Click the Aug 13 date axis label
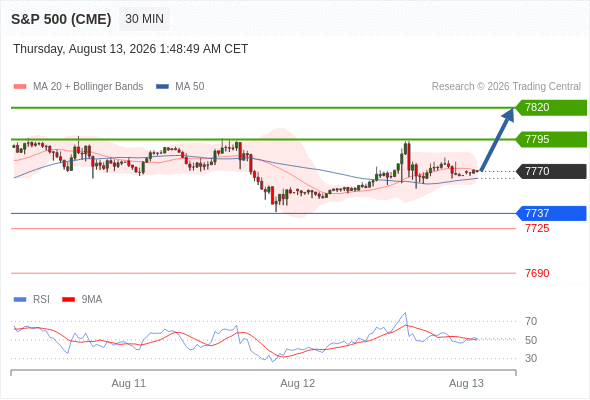Viewport: 590px width, 400px height. coord(466,383)
